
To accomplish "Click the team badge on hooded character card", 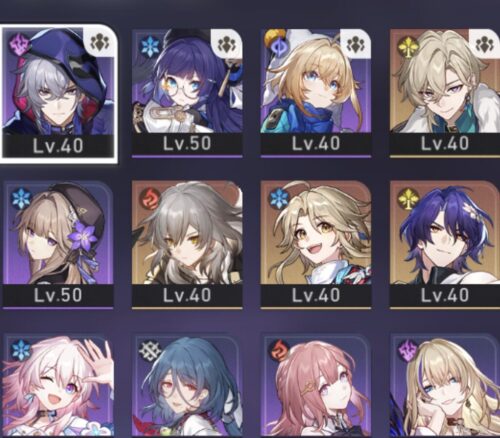I will pos(101,41).
